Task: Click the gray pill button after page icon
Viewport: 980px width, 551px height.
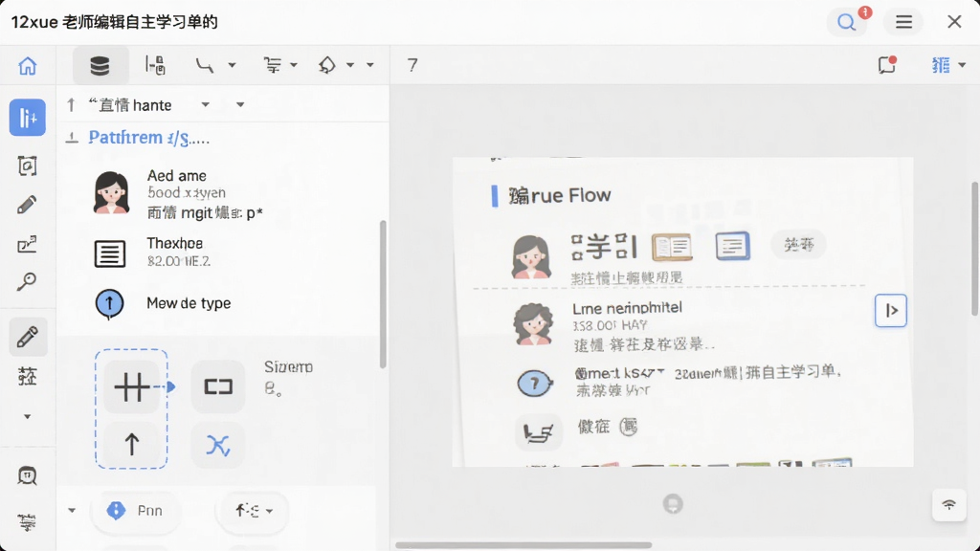Action: coord(799,244)
